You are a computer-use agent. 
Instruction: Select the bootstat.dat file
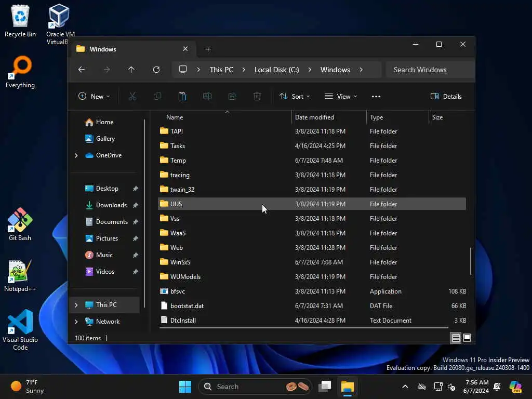(312, 306)
